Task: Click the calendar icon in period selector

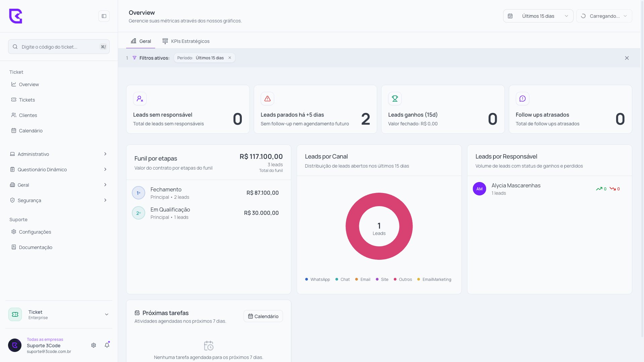Action: click(510, 16)
